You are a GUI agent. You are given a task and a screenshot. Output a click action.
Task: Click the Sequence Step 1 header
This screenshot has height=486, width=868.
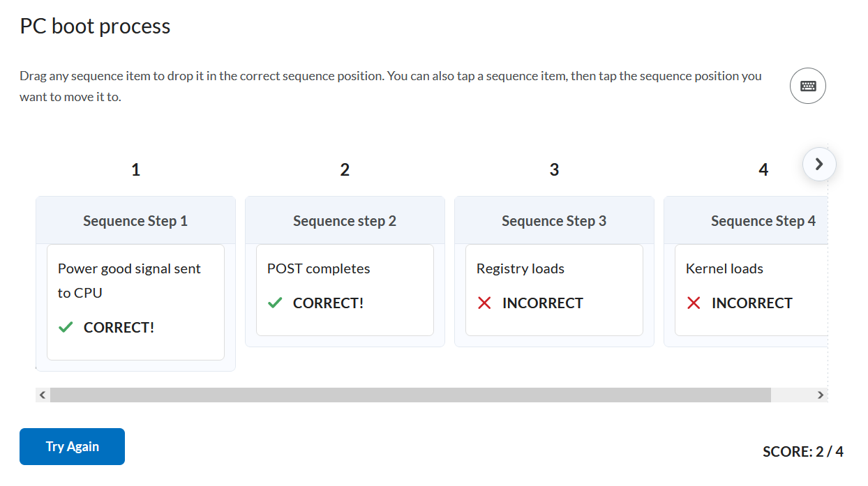135,221
